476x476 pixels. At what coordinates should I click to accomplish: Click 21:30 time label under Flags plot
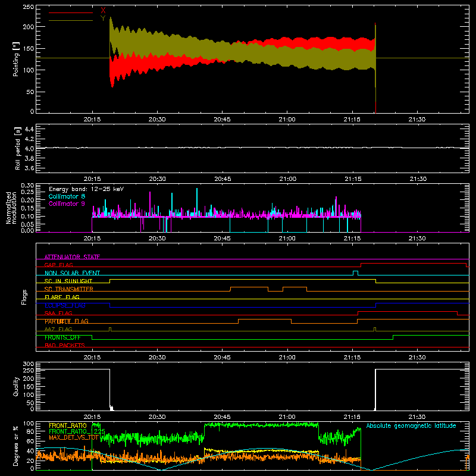pyautogui.click(x=417, y=358)
